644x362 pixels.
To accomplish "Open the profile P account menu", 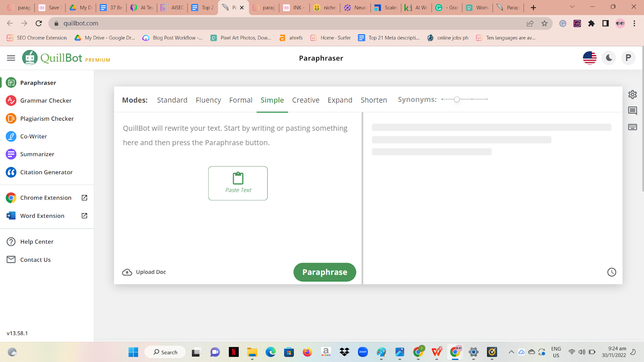I will coord(628,58).
